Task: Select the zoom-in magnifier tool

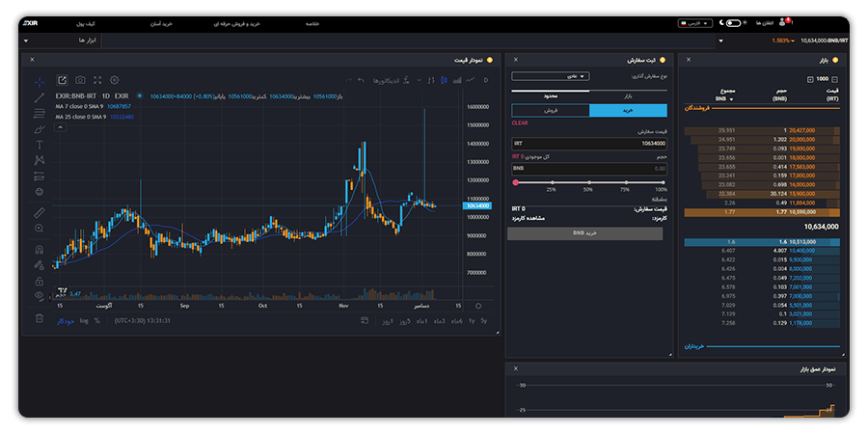Action: pyautogui.click(x=40, y=228)
